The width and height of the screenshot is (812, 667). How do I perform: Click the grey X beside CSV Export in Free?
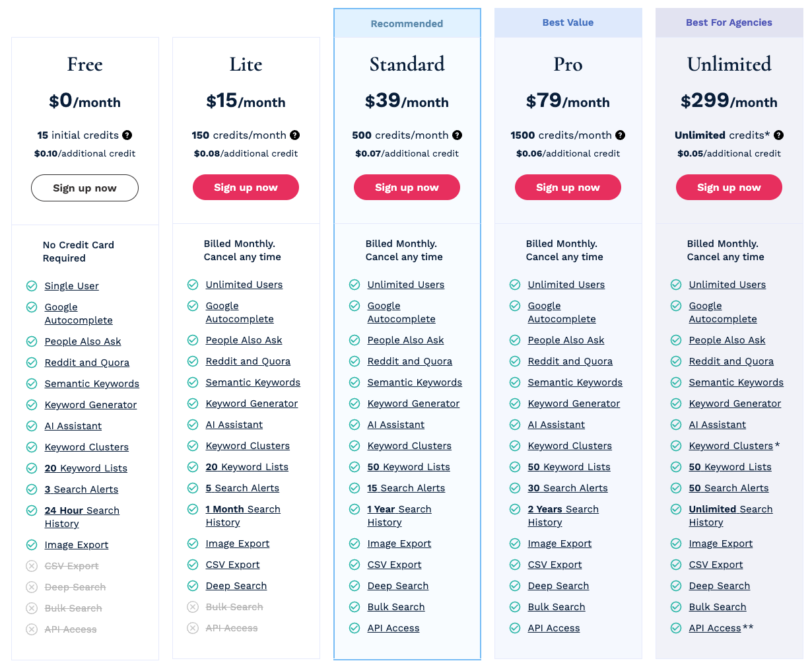31,566
